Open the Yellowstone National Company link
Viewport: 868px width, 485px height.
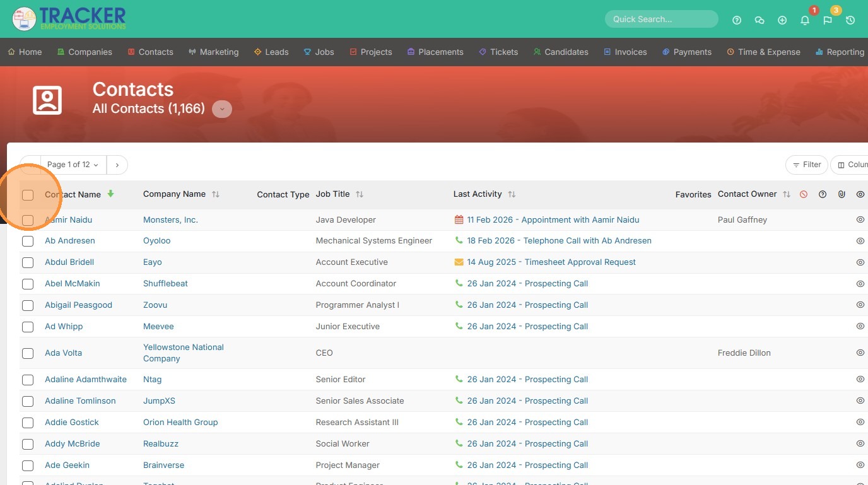184,353
